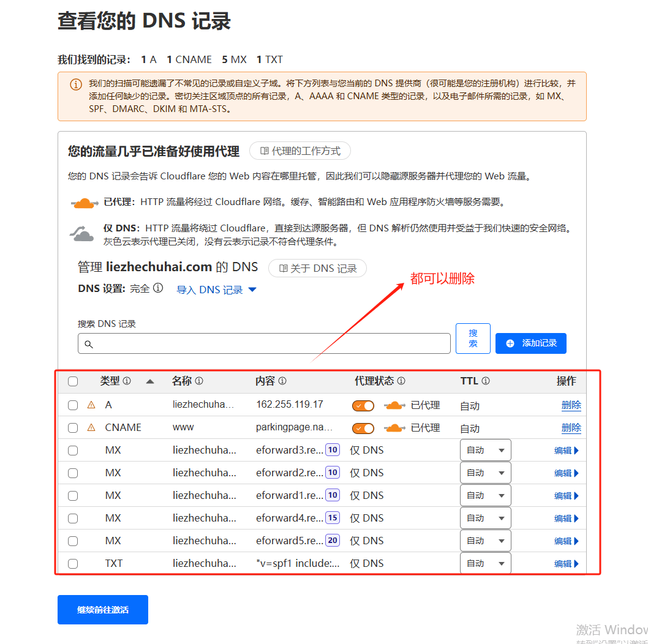Click warning triangle icon on A record row
Viewport: 648px width, 644px height.
click(x=91, y=405)
